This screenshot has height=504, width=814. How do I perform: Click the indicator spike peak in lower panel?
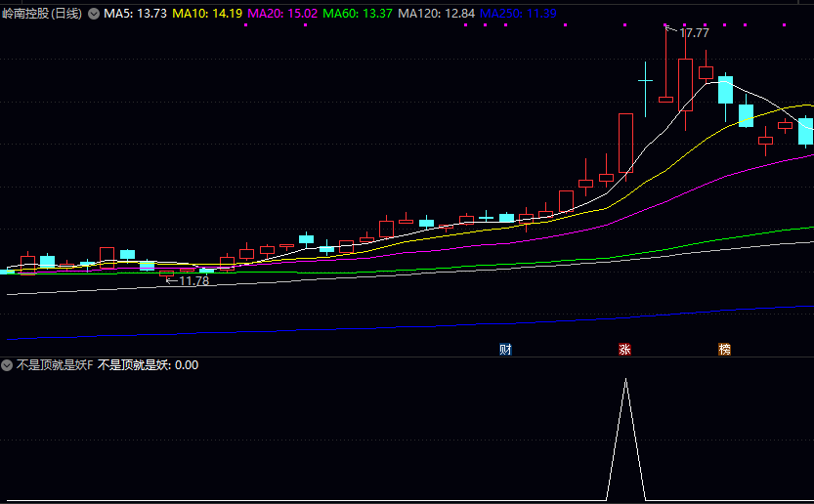click(625, 379)
